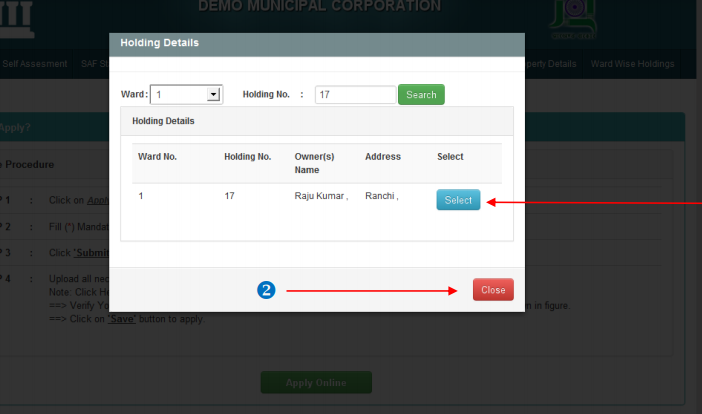The height and width of the screenshot is (414, 702).
Task: Click the blue step 2 marker icon
Action: 266,290
